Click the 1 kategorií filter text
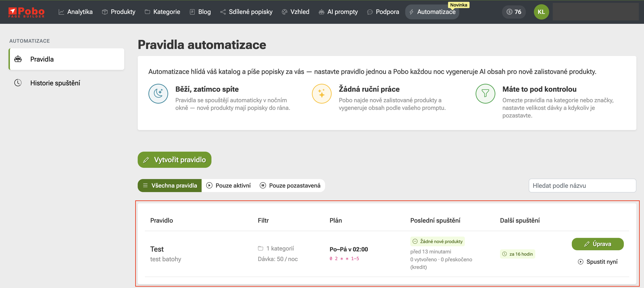This screenshot has width=644, height=288. (280, 248)
